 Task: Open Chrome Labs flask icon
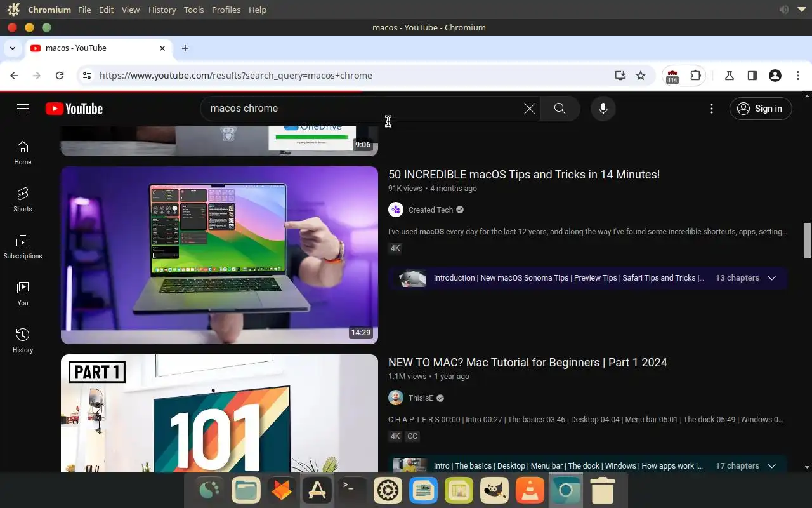click(729, 76)
